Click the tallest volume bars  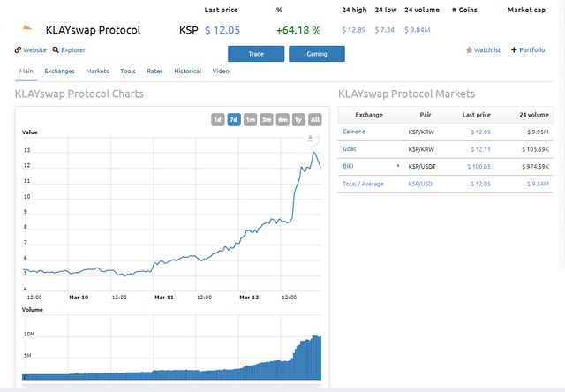[x=316, y=358]
